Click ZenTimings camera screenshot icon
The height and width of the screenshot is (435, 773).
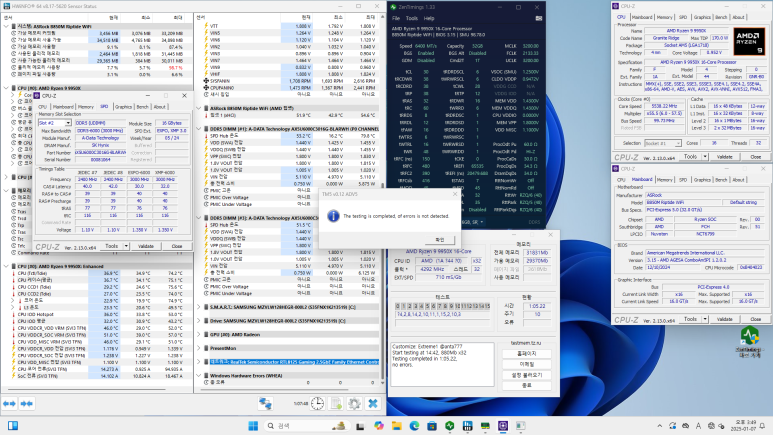click(539, 18)
